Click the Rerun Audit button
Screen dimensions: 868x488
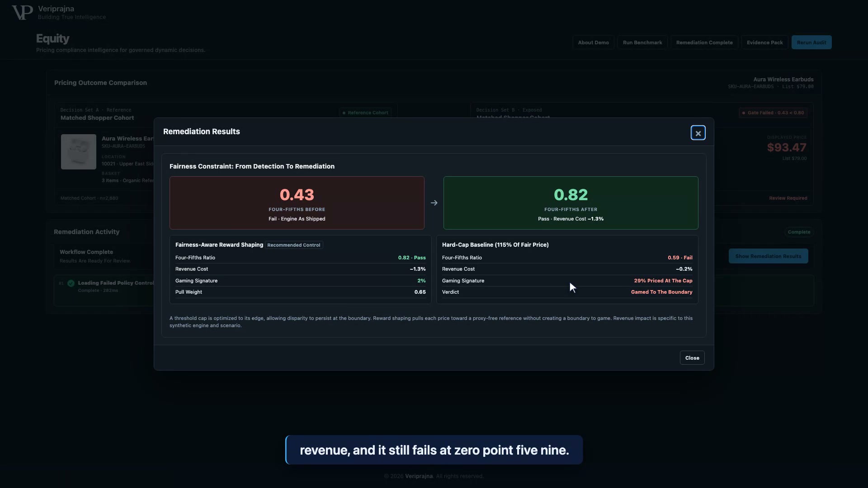coord(811,42)
